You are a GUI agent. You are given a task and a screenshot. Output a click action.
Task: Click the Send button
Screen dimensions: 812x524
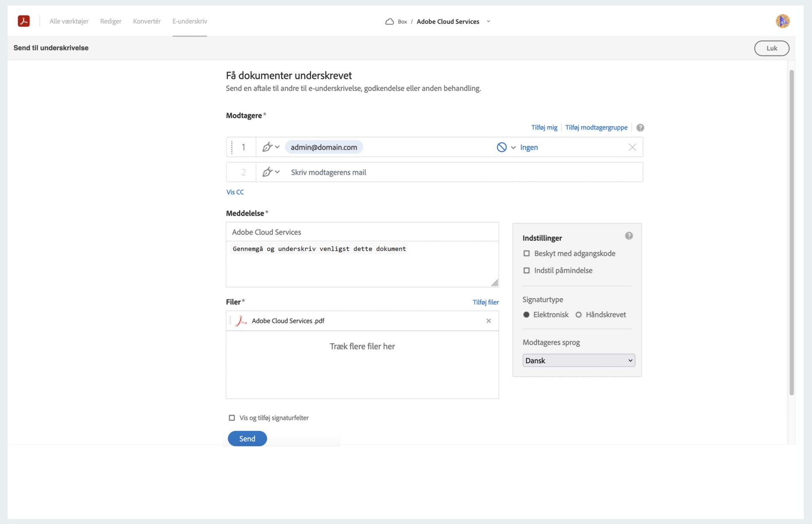pos(247,438)
